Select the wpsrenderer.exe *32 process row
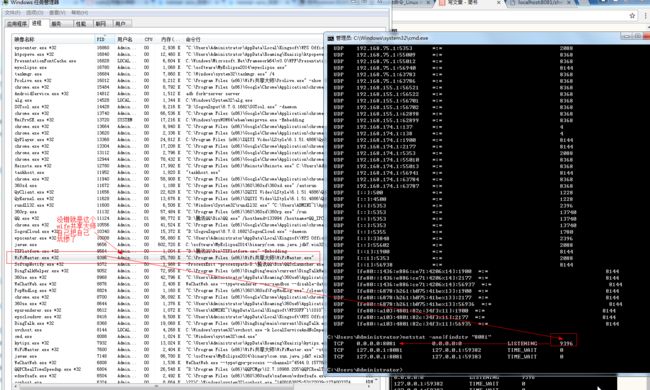The image size is (650, 390). point(167,310)
